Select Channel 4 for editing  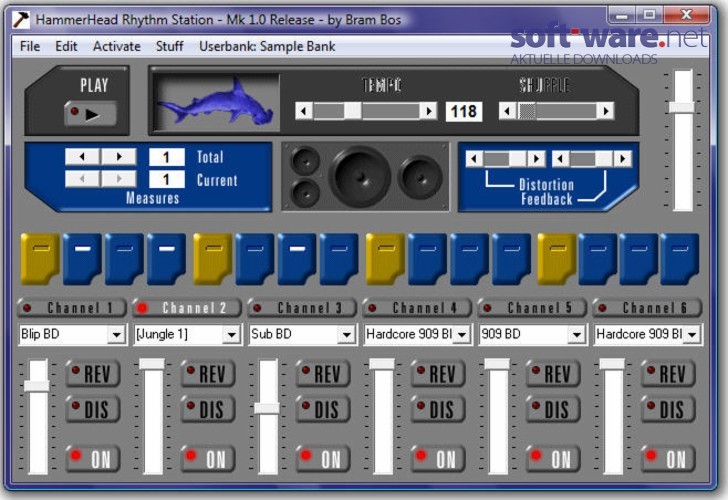click(417, 308)
